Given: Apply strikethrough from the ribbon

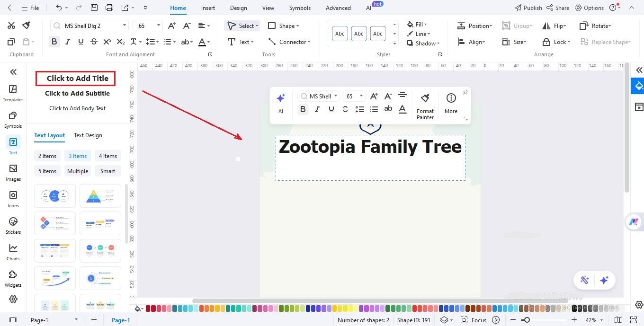Looking at the screenshot, I should tap(94, 42).
